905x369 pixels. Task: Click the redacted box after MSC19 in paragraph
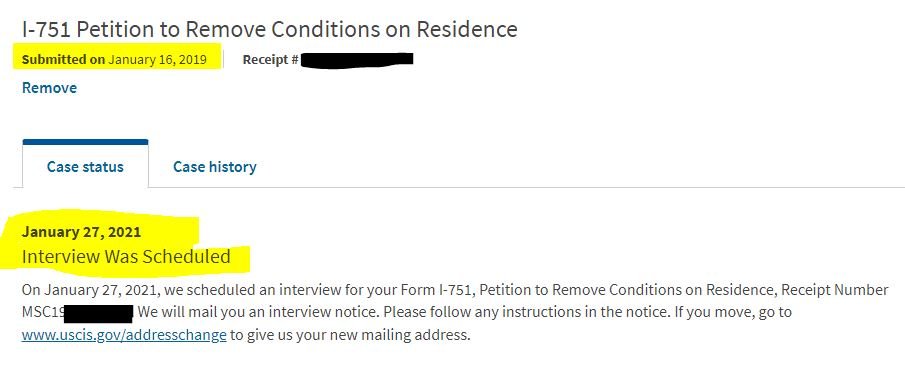(98, 314)
